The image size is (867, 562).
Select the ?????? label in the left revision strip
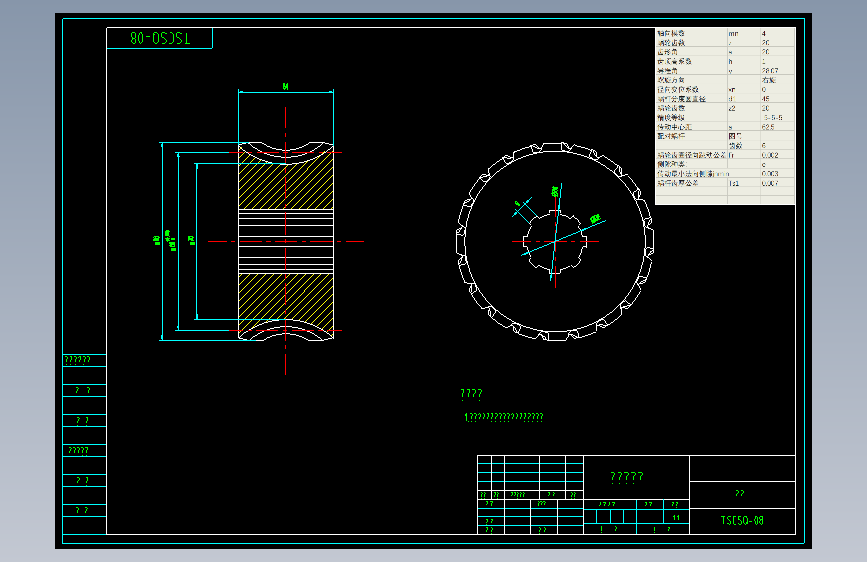pyautogui.click(x=77, y=360)
